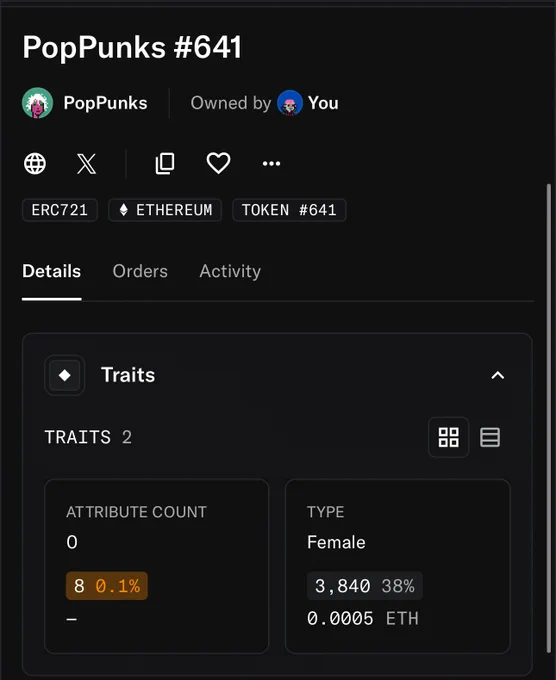Open the You owner profile link
Image resolution: width=556 pixels, height=680 pixels.
(324, 103)
